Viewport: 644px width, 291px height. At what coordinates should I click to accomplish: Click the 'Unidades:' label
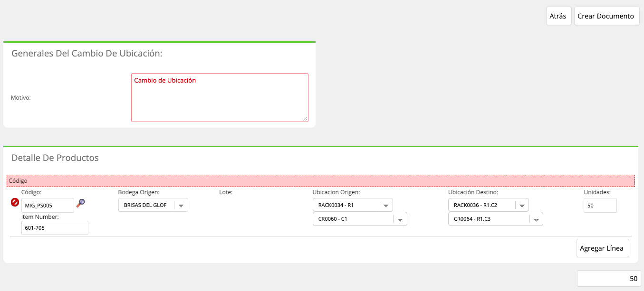click(x=597, y=192)
